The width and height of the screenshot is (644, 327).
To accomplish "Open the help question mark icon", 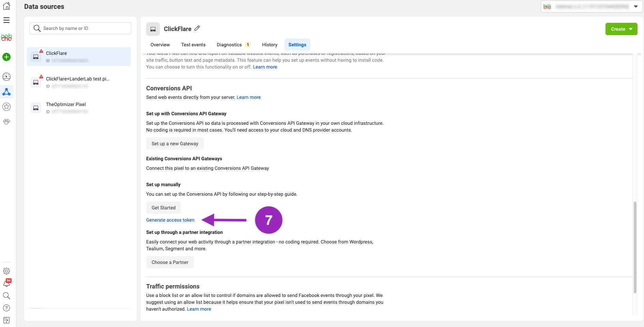I will (x=6, y=308).
